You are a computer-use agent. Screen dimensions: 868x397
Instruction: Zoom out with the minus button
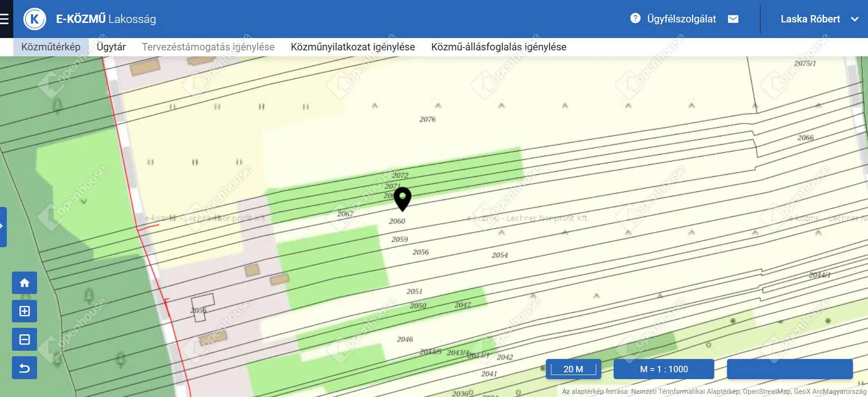(25, 339)
